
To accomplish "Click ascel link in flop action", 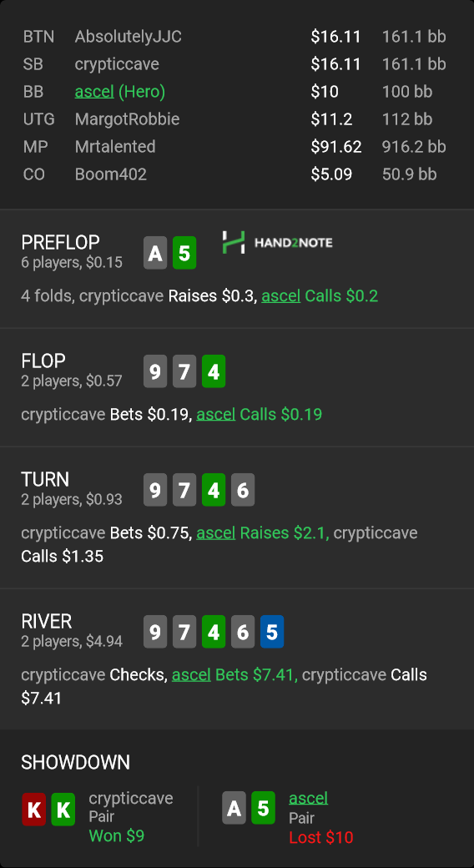I will [x=216, y=415].
